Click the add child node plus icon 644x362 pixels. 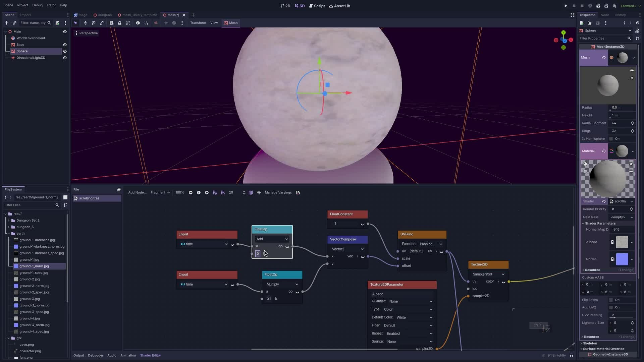(x=6, y=23)
